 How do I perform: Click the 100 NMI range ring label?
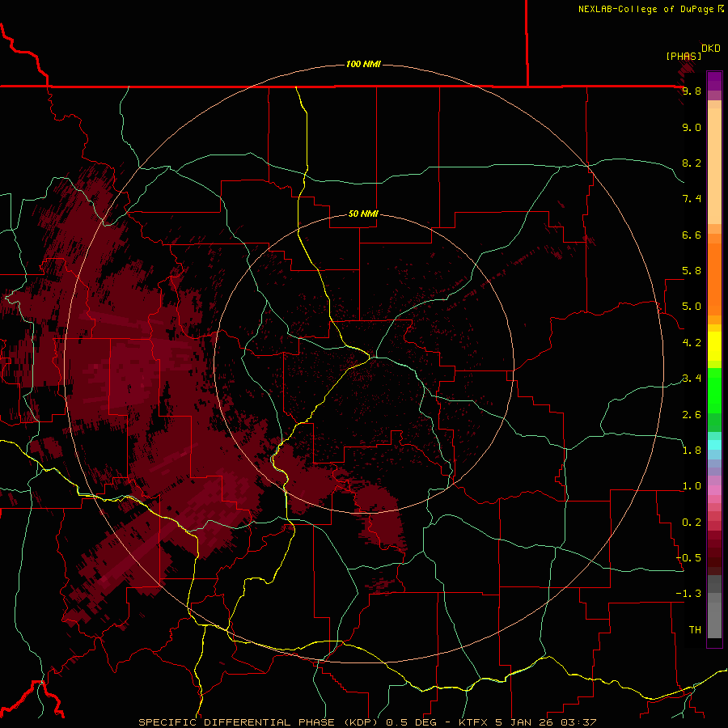(363, 64)
